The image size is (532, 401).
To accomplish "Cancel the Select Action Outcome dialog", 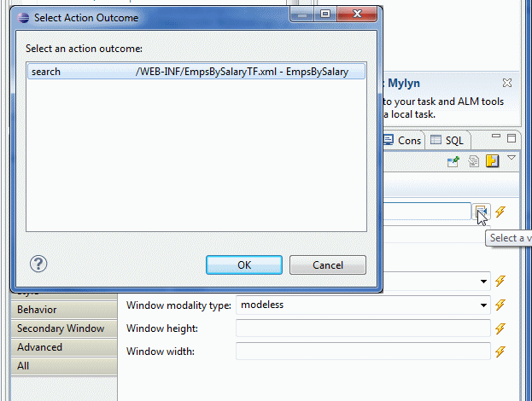I will tap(327, 264).
